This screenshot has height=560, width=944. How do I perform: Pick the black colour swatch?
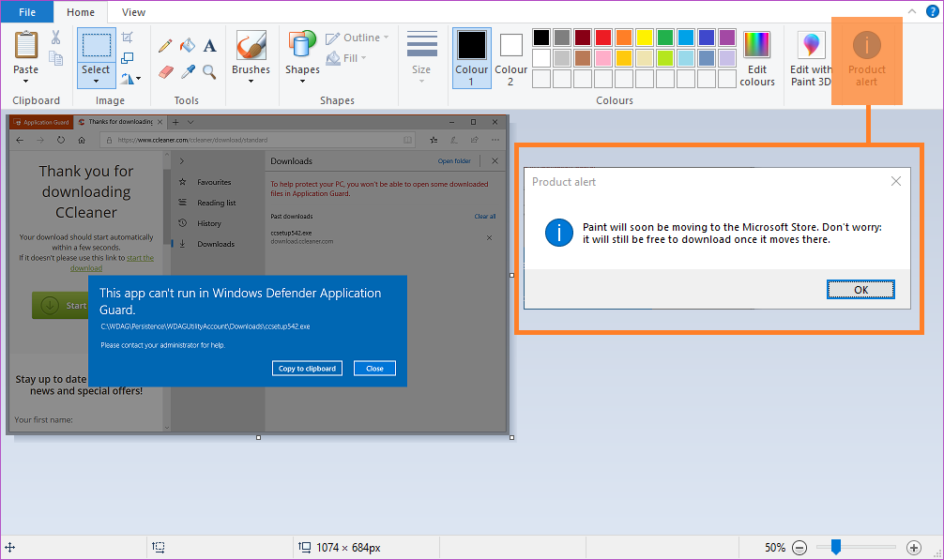541,38
